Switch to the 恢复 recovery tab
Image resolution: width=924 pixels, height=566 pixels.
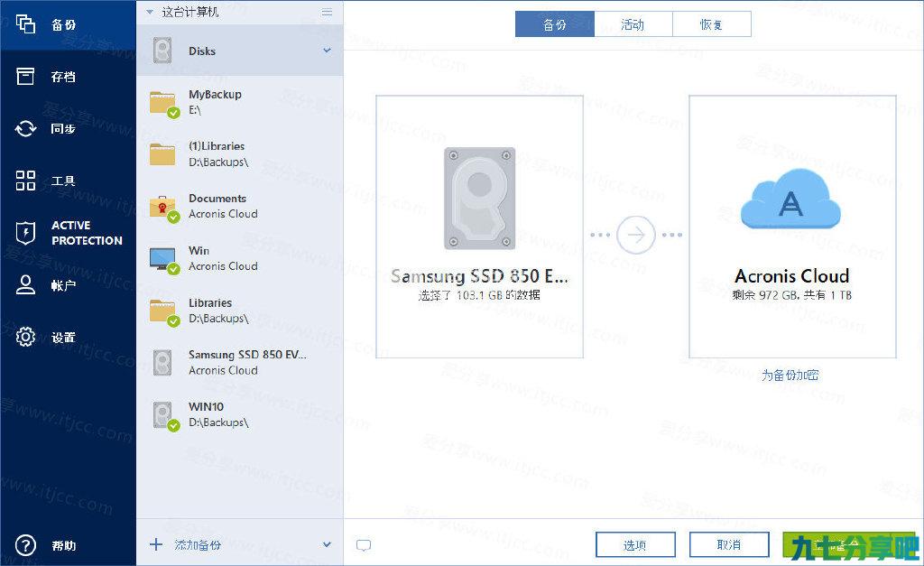click(x=711, y=24)
